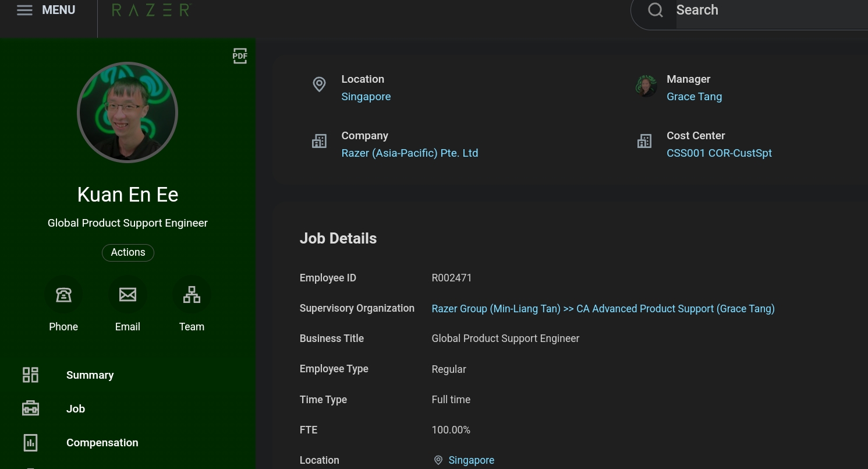
Task: Open the Summary section
Action: [90, 375]
